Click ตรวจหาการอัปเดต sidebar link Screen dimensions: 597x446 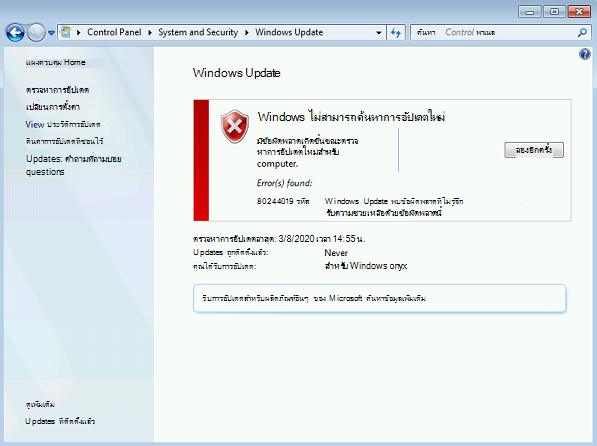click(57, 90)
